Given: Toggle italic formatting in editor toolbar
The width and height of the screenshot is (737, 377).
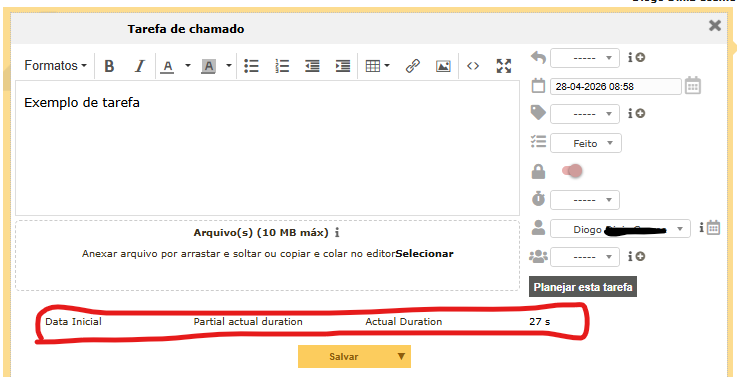Looking at the screenshot, I should pos(139,66).
